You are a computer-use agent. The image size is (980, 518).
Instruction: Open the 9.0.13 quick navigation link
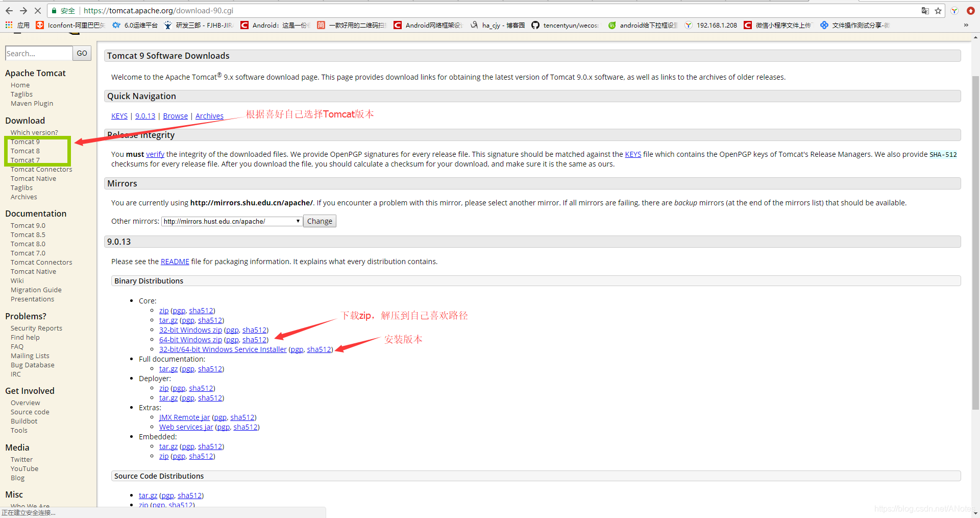tap(145, 116)
